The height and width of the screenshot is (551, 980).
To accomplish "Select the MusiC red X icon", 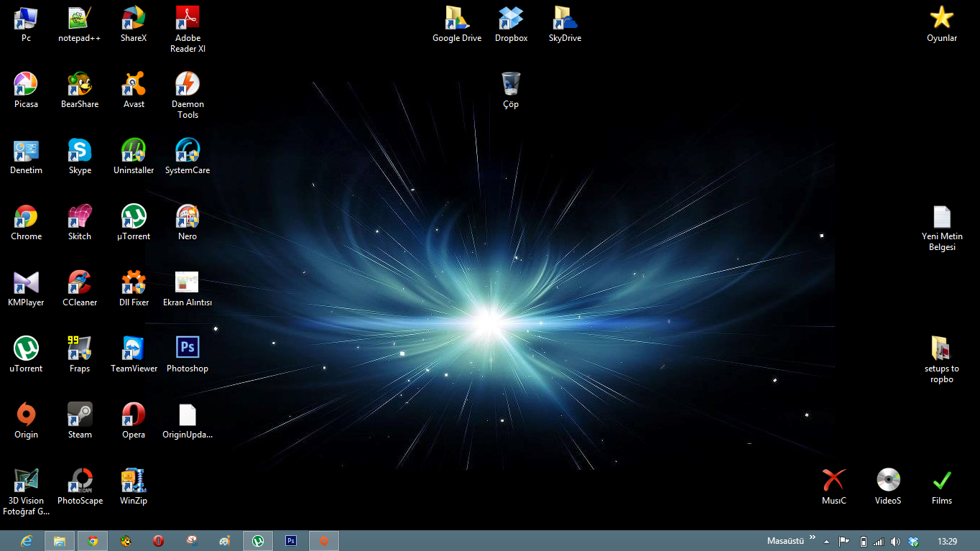I will pyautogui.click(x=834, y=486).
